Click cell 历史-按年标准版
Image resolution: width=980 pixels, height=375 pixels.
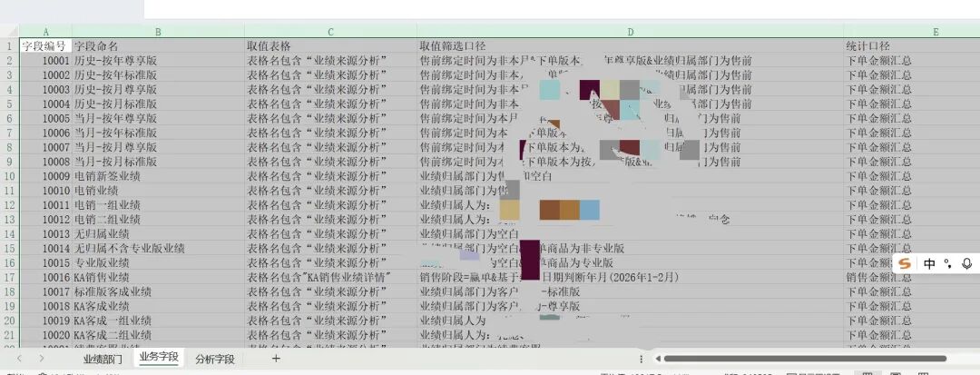pyautogui.click(x=158, y=75)
